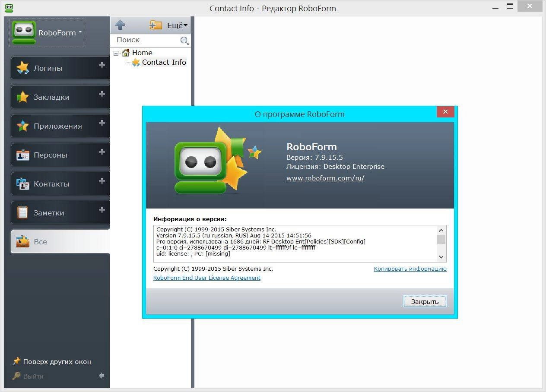Click the collapse sidebar arrow icon
The image size is (546, 392).
coord(102,376)
